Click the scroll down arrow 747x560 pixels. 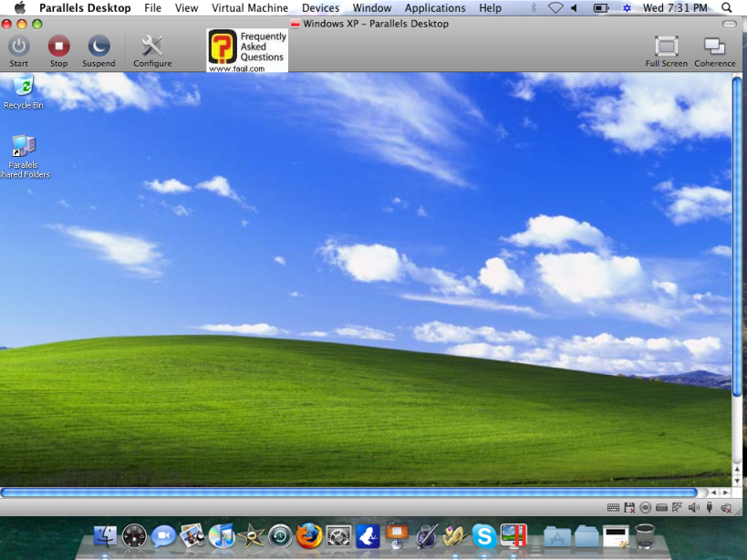(737, 481)
